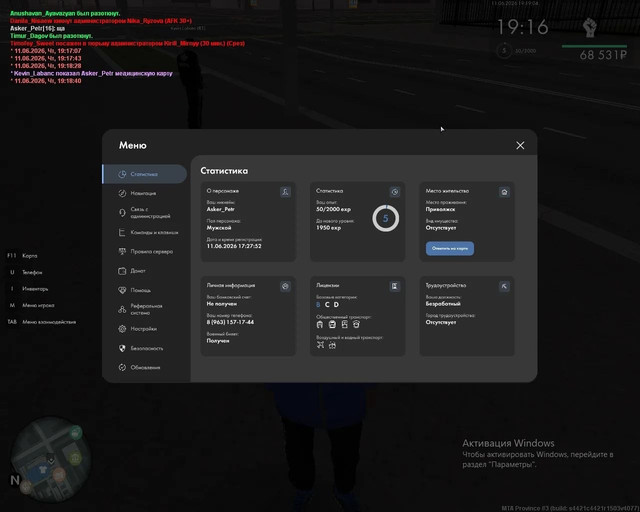Viewport: 640px width, 512px height.
Task: Click Отсутствует under Город трудоустройства
Action: tap(441, 322)
